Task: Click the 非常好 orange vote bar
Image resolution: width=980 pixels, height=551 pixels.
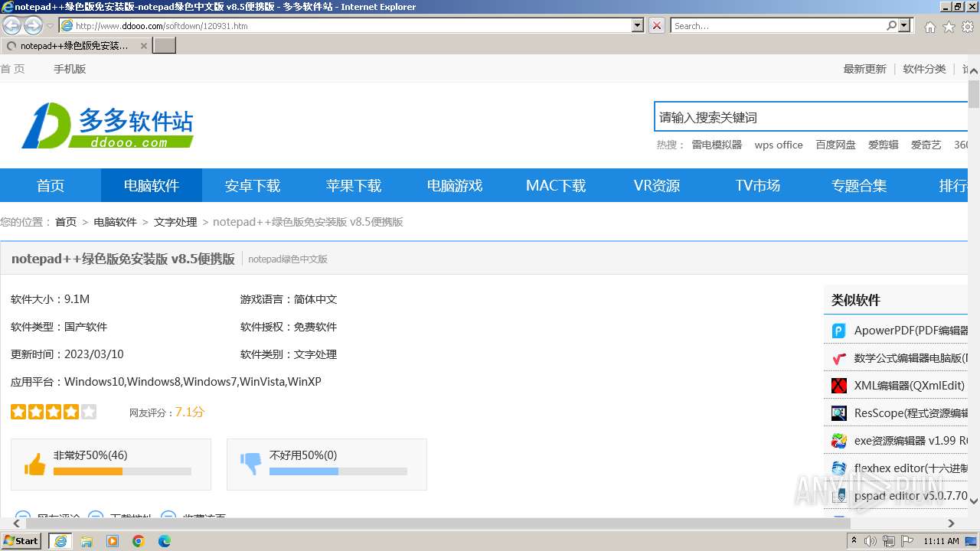Action: tap(122, 471)
